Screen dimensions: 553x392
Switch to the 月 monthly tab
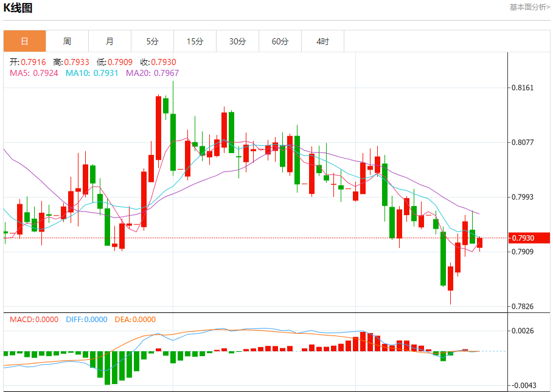110,41
